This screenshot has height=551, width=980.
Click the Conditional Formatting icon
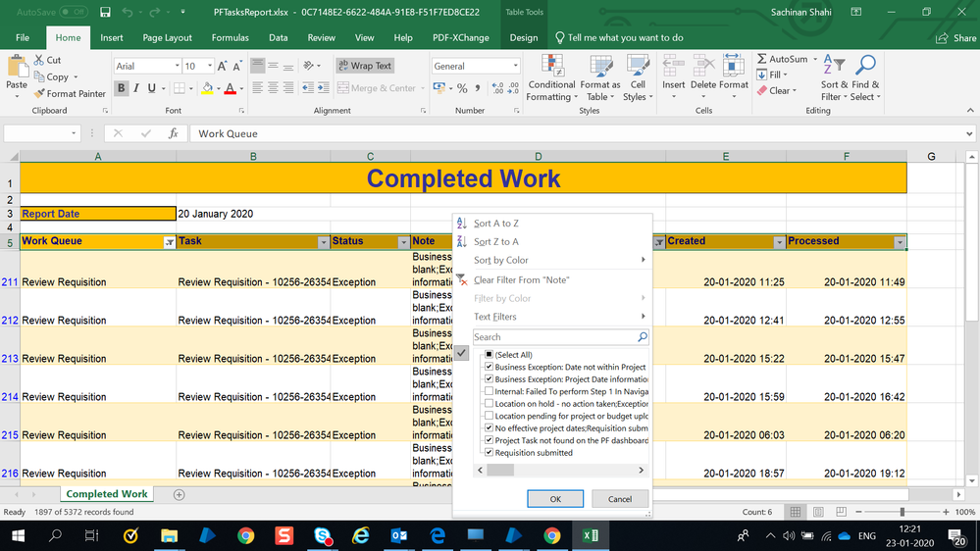point(550,76)
